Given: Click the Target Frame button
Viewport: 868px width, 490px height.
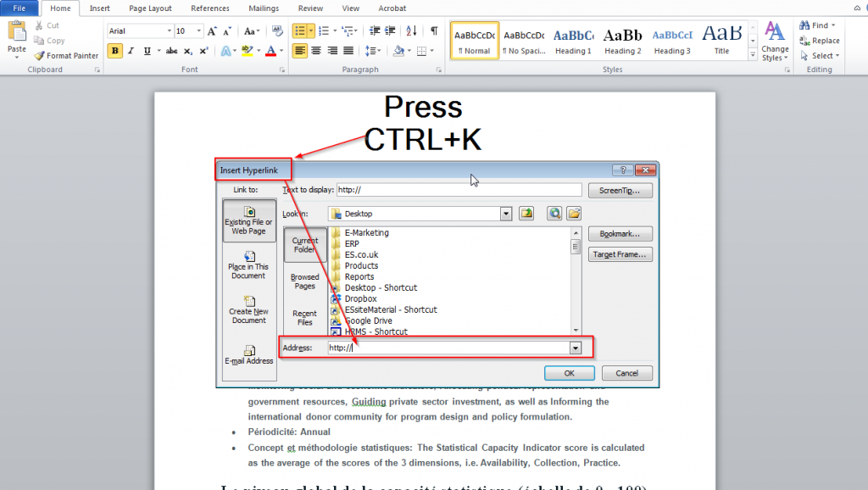Looking at the screenshot, I should pyautogui.click(x=620, y=254).
